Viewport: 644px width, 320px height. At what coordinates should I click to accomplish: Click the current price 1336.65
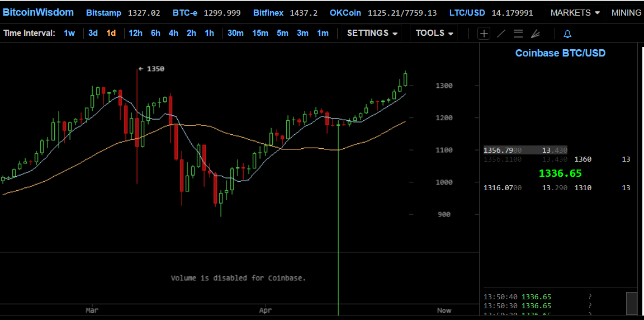pos(560,173)
